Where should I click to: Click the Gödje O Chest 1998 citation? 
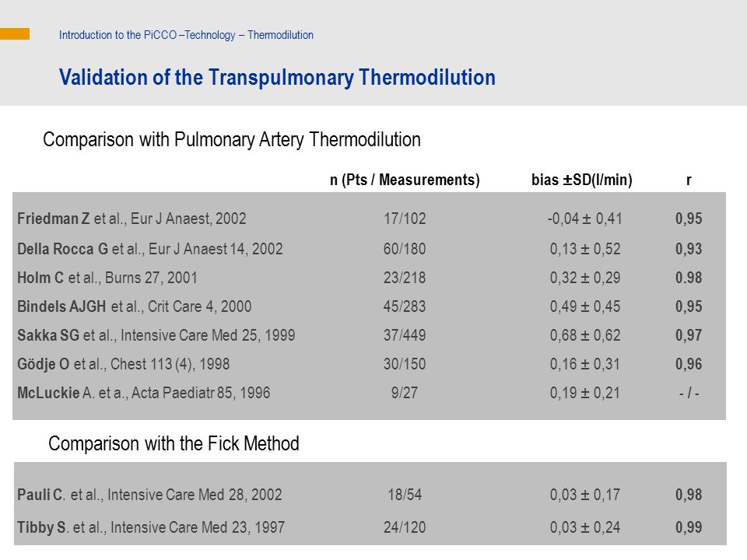point(124,364)
